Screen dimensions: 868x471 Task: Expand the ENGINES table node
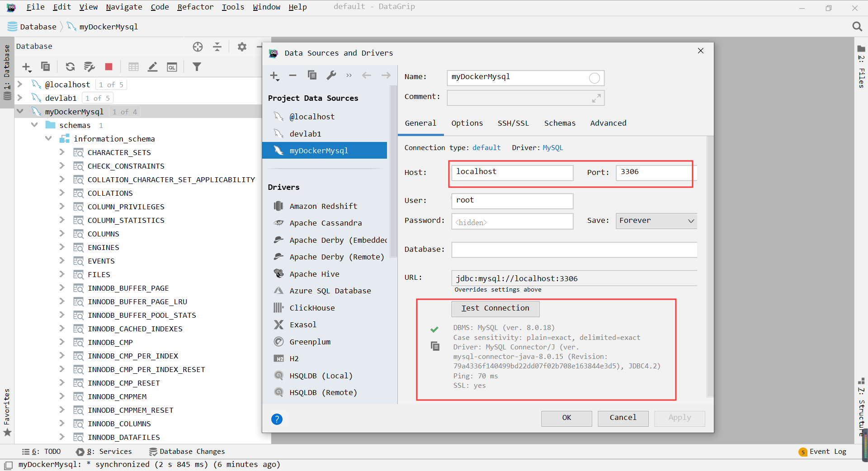click(x=62, y=247)
